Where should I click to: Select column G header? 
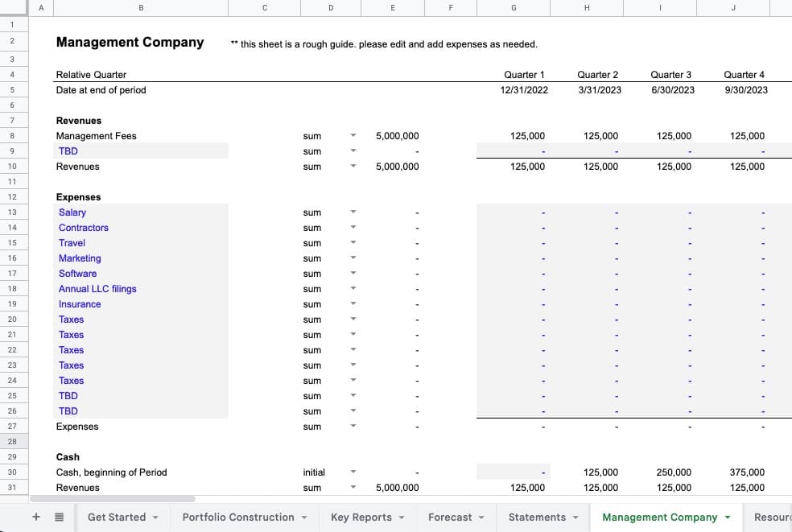[x=514, y=8]
